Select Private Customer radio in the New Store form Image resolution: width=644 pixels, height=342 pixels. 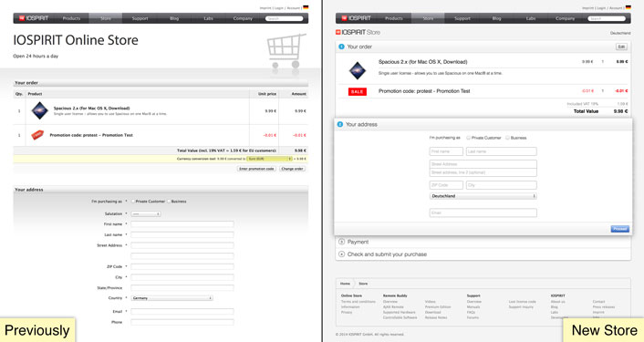(468, 138)
